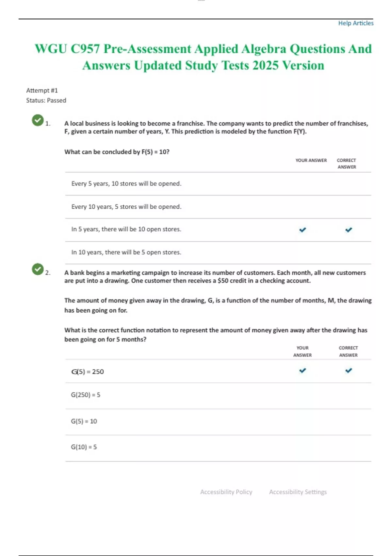Viewport: 392px width, 556px height.
Task: Open the Help Articles link
Action: coord(355,23)
